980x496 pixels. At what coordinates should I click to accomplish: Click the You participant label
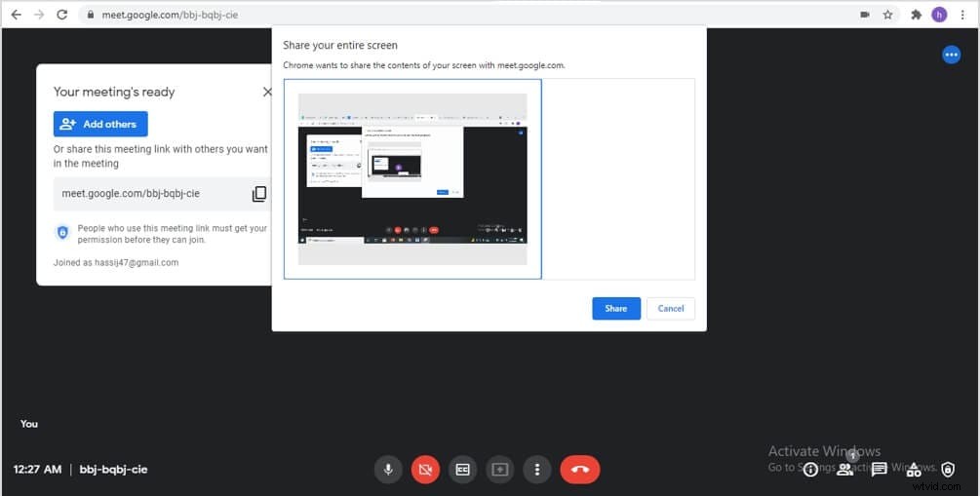pos(28,424)
